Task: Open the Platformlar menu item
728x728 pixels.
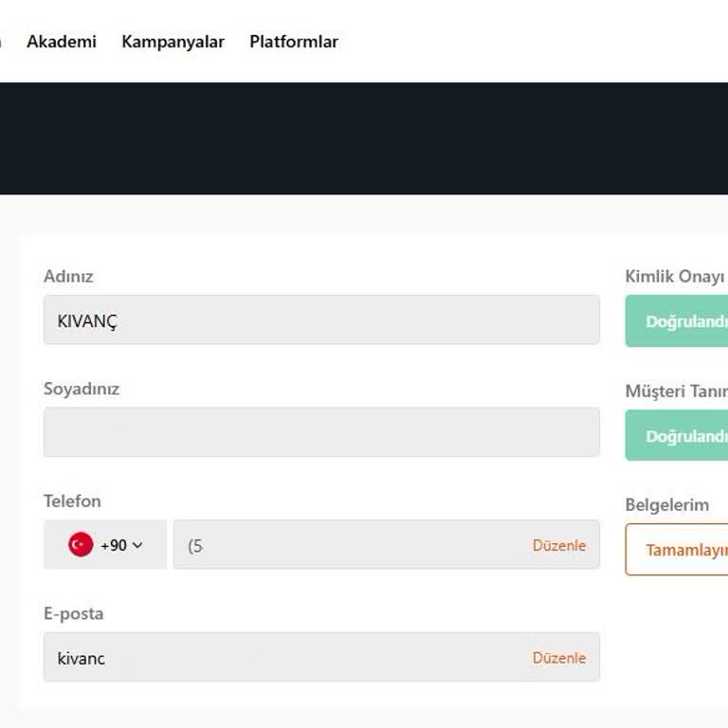Action: [294, 42]
